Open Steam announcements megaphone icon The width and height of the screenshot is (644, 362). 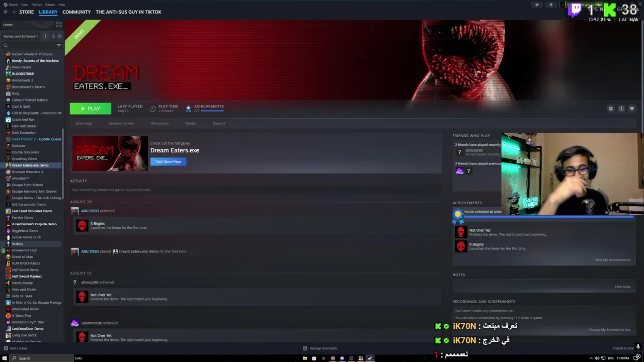(537, 5)
